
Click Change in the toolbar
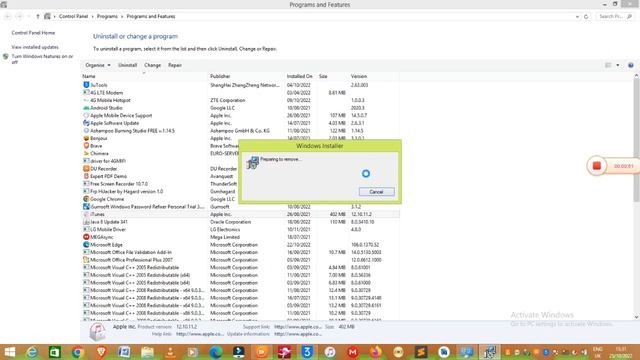[x=152, y=65]
